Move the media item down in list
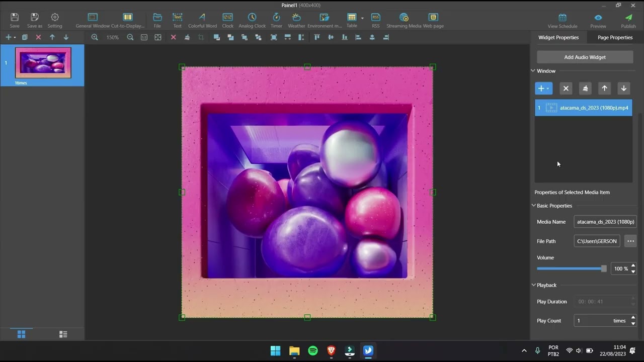The width and height of the screenshot is (644, 362). (x=624, y=88)
